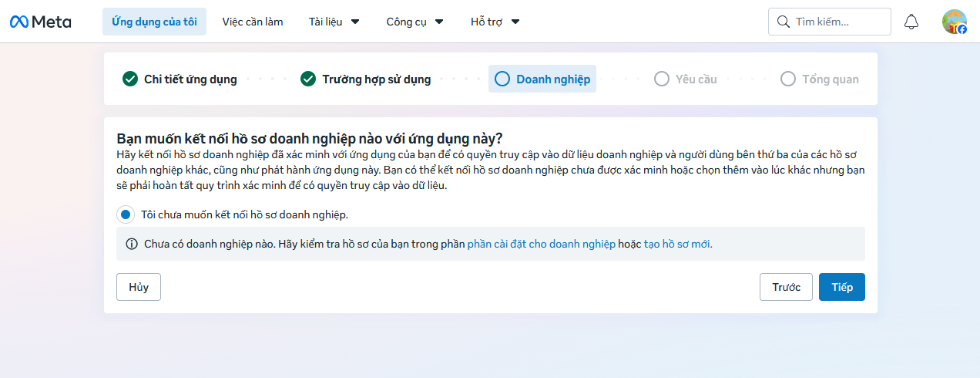Select the Doanh nghiệp step label

pyautogui.click(x=553, y=79)
